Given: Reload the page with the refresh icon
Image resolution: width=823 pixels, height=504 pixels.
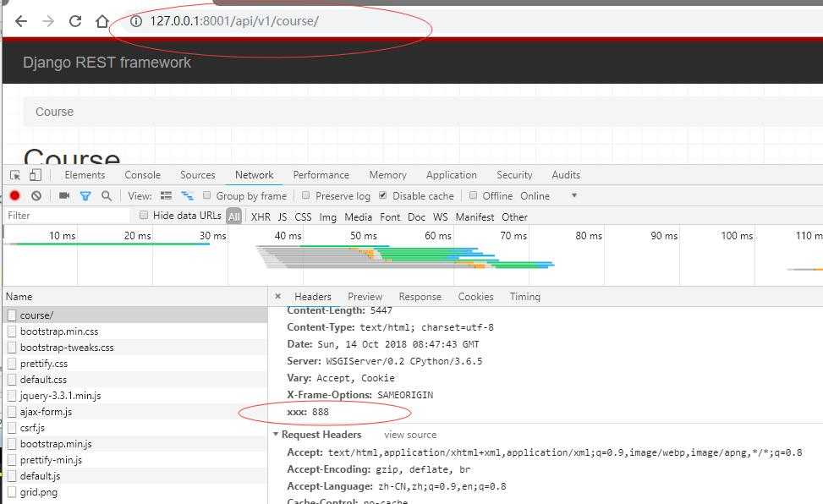Looking at the screenshot, I should point(75,21).
